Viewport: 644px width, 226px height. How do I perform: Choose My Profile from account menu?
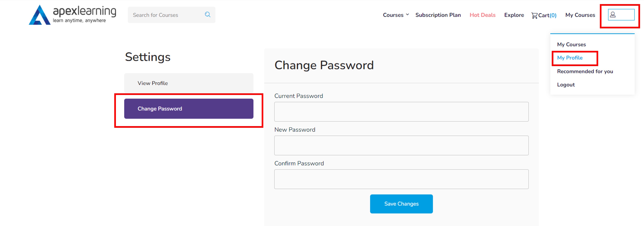(x=570, y=58)
